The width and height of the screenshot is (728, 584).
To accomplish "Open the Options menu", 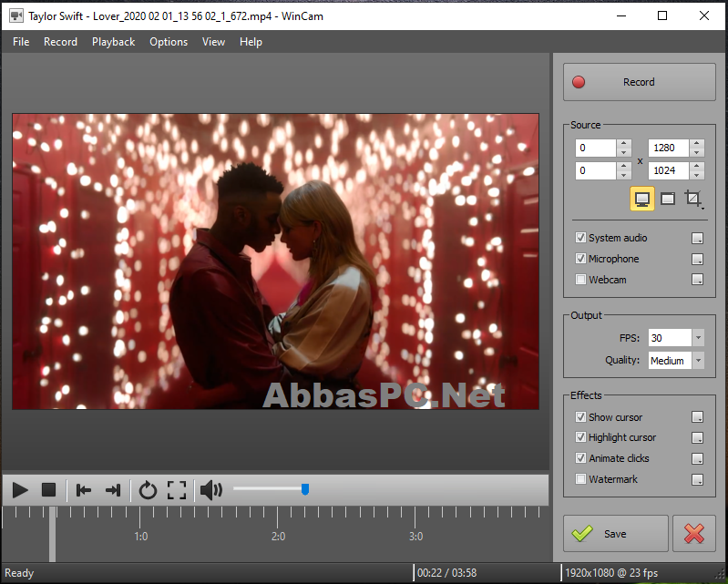I will coord(169,42).
